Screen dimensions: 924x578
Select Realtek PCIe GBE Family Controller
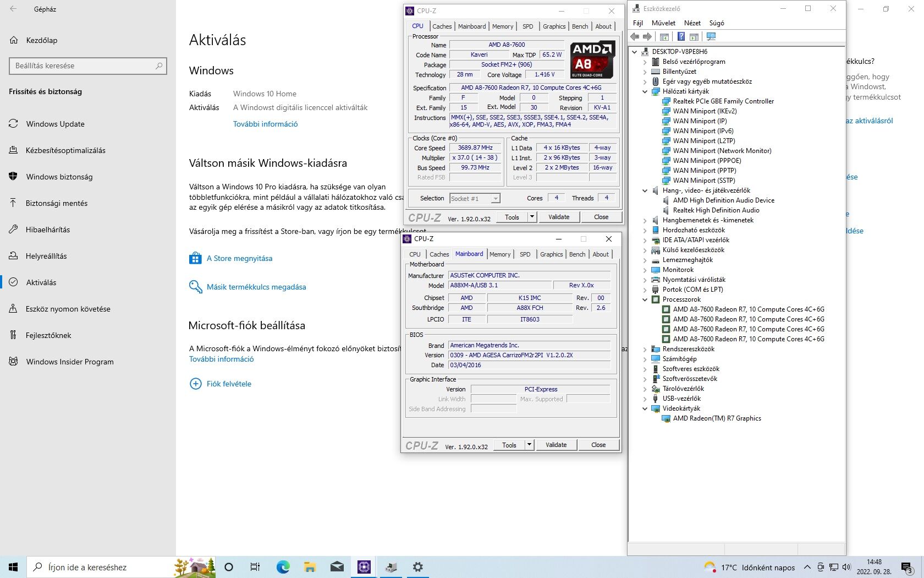(x=723, y=101)
